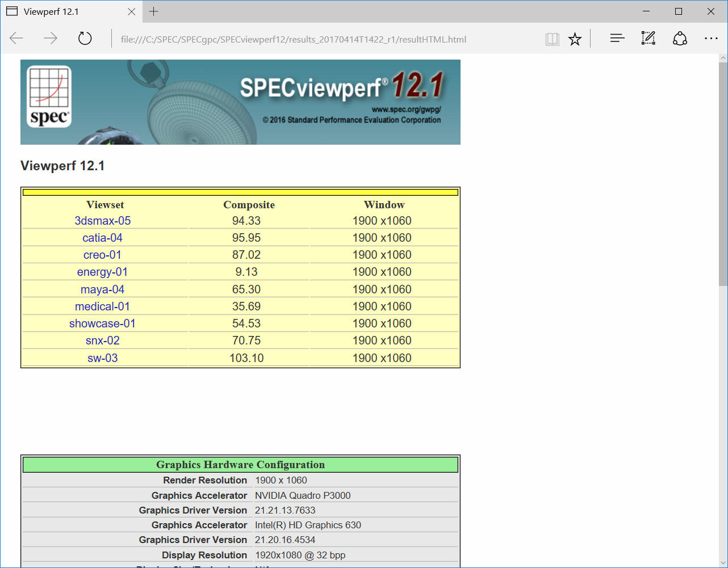Open the sw-03 viewset link
The height and width of the screenshot is (568, 728).
click(x=103, y=358)
